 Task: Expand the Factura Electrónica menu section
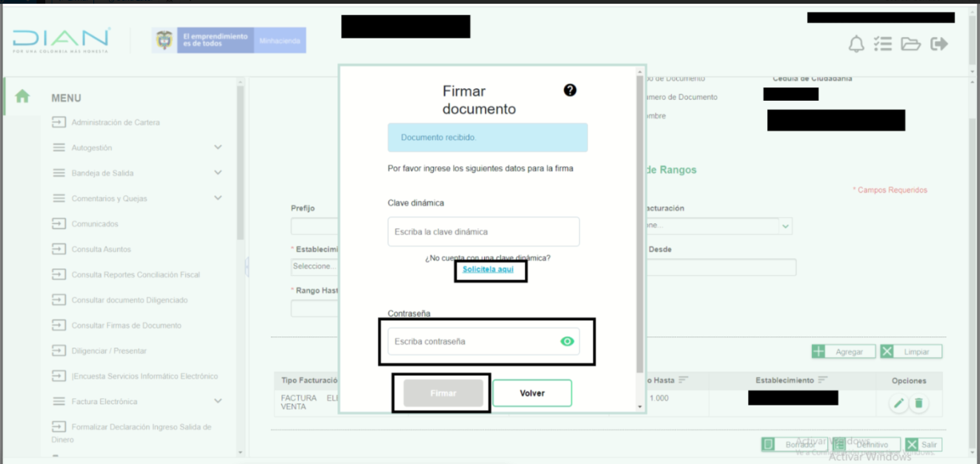(x=218, y=401)
